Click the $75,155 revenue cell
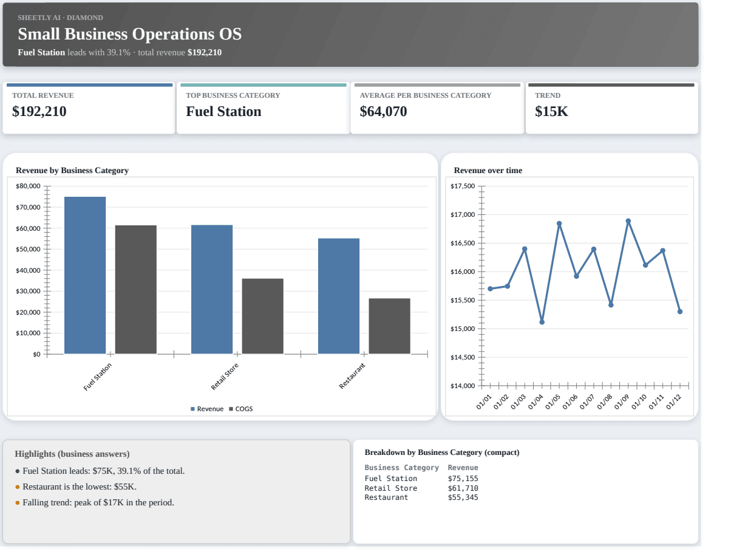745x560 pixels. point(463,479)
